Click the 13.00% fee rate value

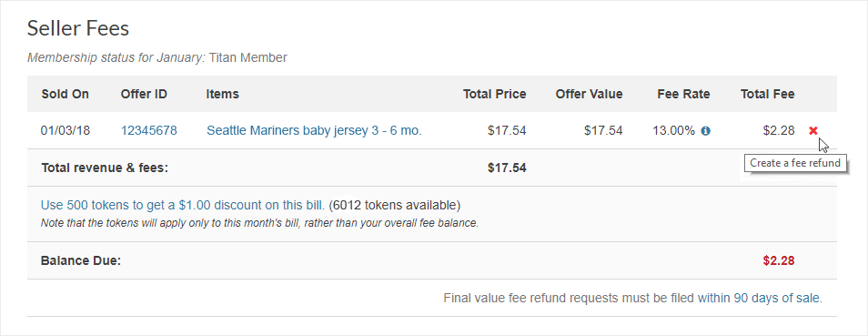pyautogui.click(x=673, y=131)
